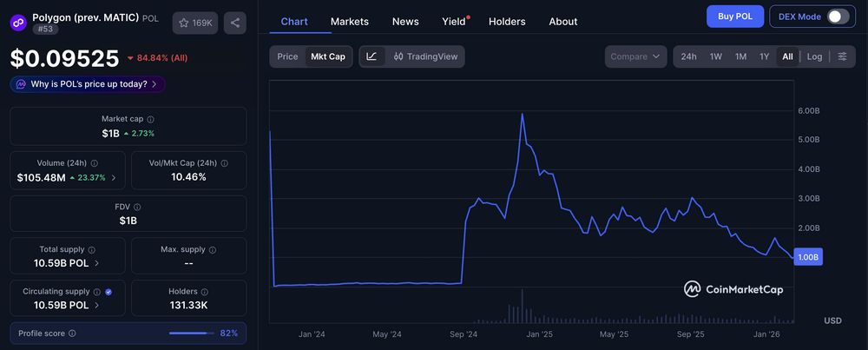Image resolution: width=868 pixels, height=350 pixels.
Task: Click the Profile score info icon
Action: 73,333
